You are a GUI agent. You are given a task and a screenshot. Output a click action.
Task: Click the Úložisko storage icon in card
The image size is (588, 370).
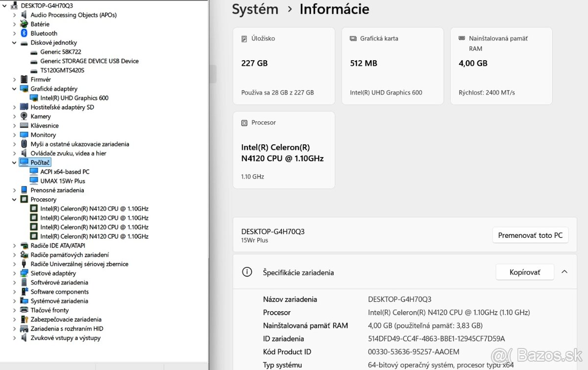point(245,39)
